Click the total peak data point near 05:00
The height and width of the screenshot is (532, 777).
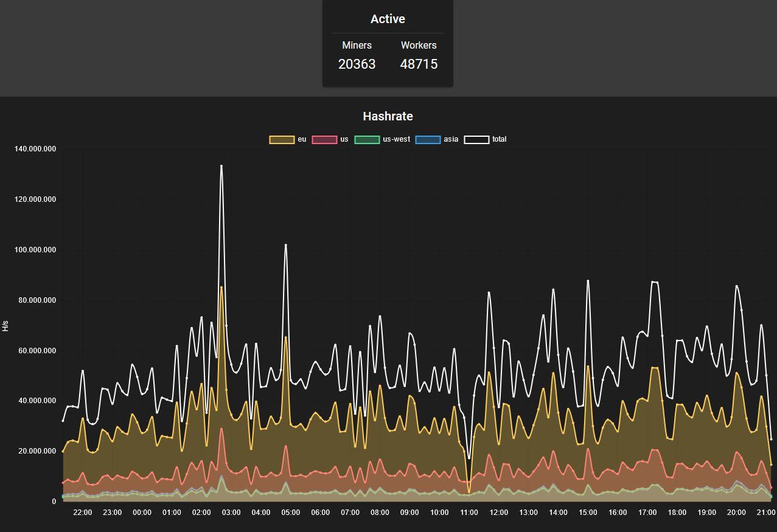tap(286, 245)
